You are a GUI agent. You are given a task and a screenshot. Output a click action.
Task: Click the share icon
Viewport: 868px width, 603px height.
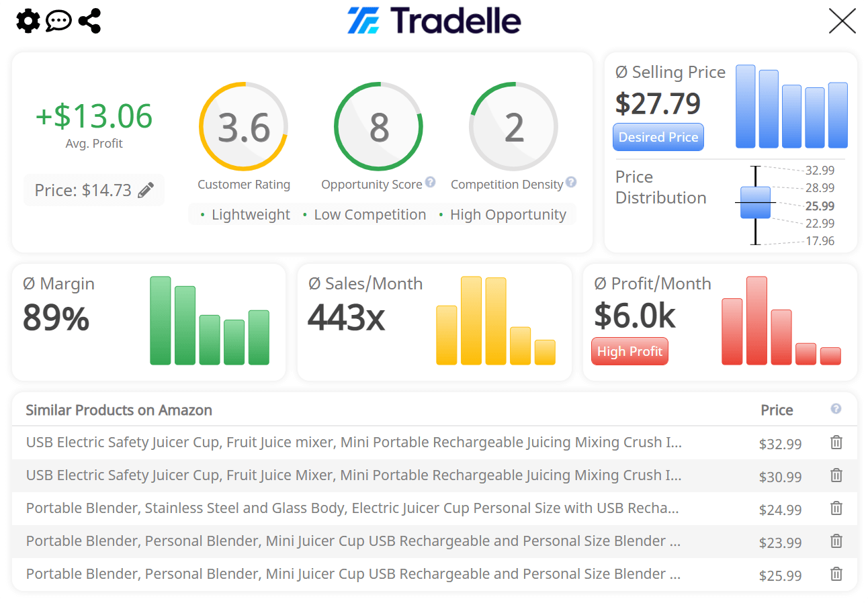pyautogui.click(x=89, y=21)
